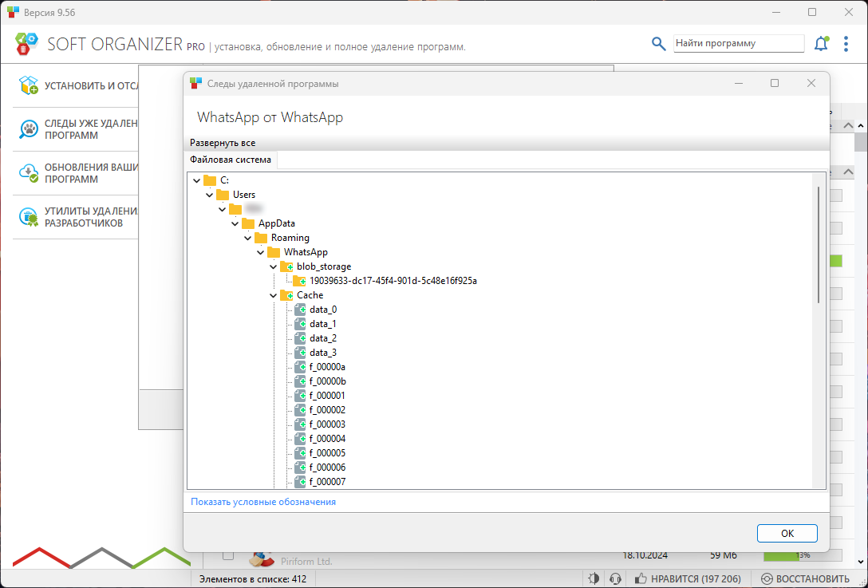Viewport: 868px width, 588px height.
Task: Click the paw print traces icon
Action: pos(28,129)
